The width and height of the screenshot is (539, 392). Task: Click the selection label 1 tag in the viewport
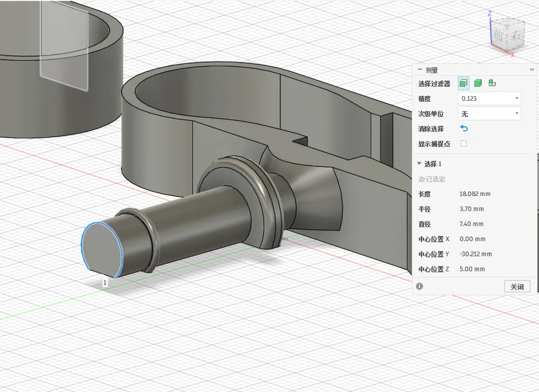click(x=105, y=283)
